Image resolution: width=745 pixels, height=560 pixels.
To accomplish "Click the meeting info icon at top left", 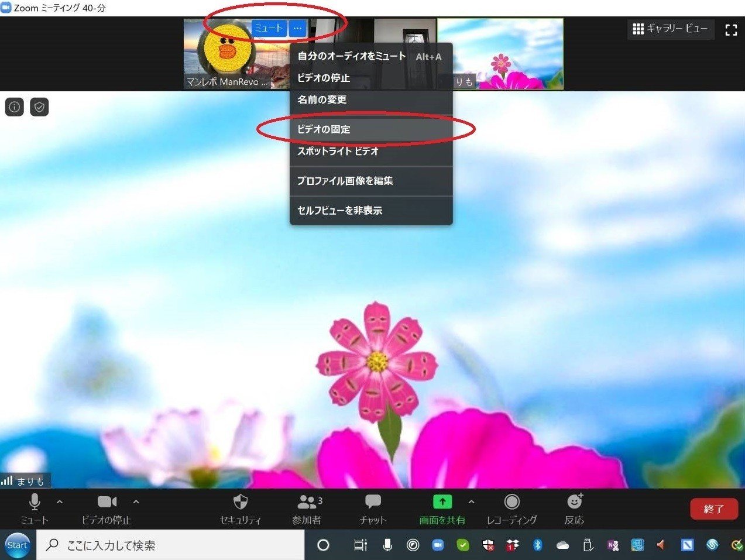I will [x=14, y=106].
